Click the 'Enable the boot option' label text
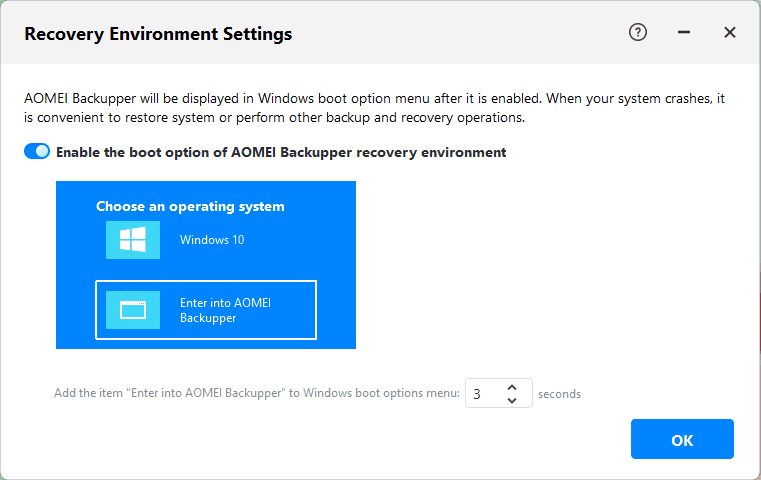This screenshot has height=480, width=761. point(281,153)
